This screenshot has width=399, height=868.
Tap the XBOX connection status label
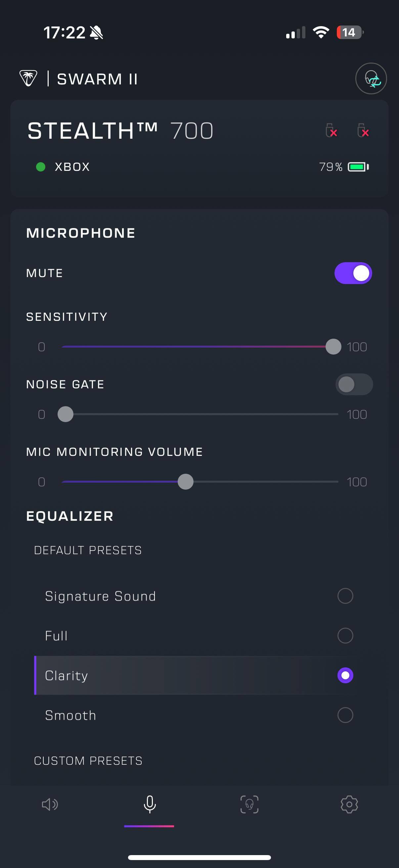(72, 167)
